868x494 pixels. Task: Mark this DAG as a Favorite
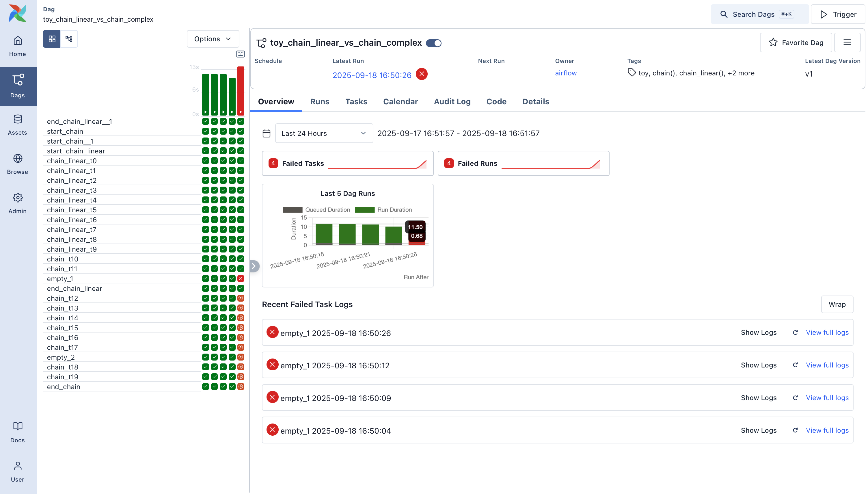pyautogui.click(x=796, y=42)
